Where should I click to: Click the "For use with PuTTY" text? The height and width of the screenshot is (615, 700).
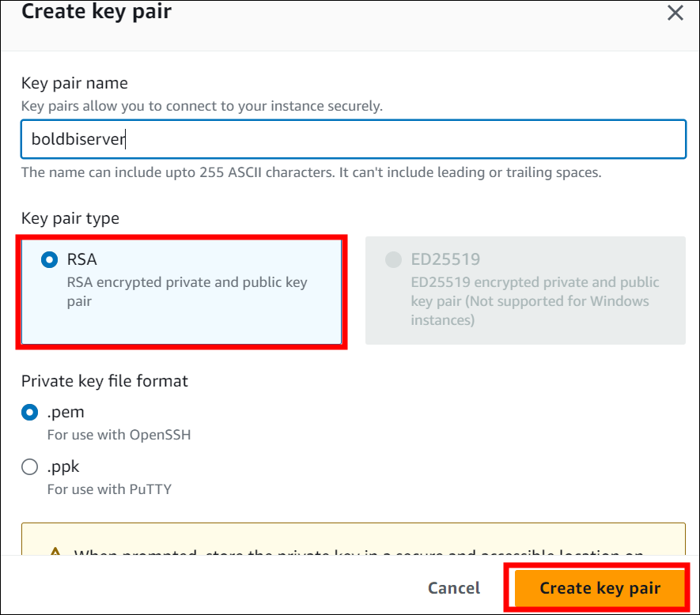(x=109, y=489)
